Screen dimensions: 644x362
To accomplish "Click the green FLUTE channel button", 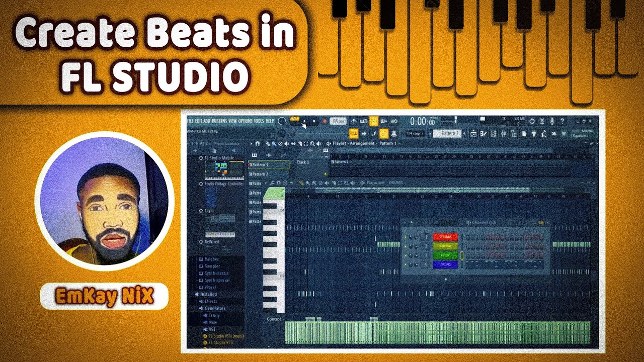I will coord(445,255).
